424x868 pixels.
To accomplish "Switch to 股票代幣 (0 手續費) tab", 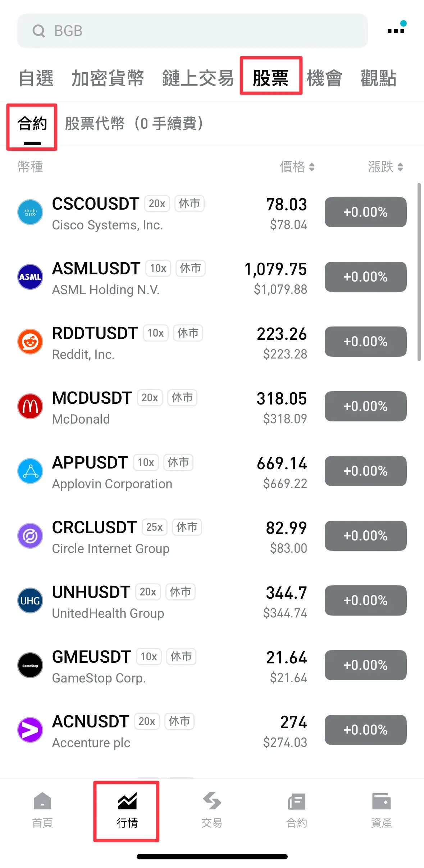I will click(x=134, y=124).
